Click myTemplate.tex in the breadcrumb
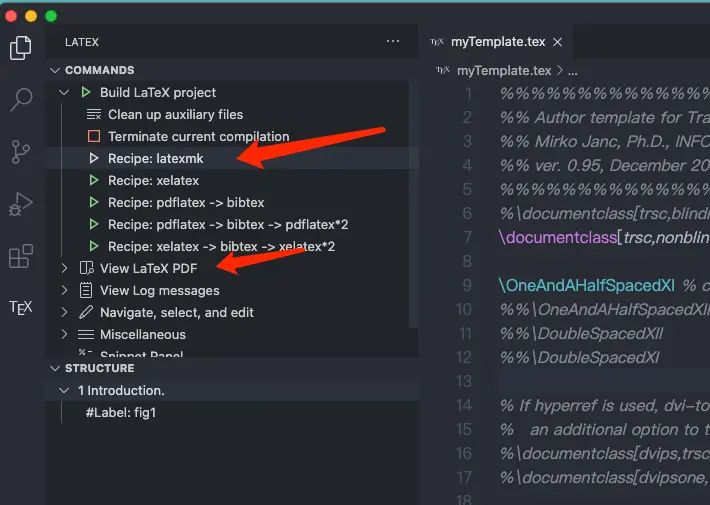The image size is (710, 505). tap(504, 71)
